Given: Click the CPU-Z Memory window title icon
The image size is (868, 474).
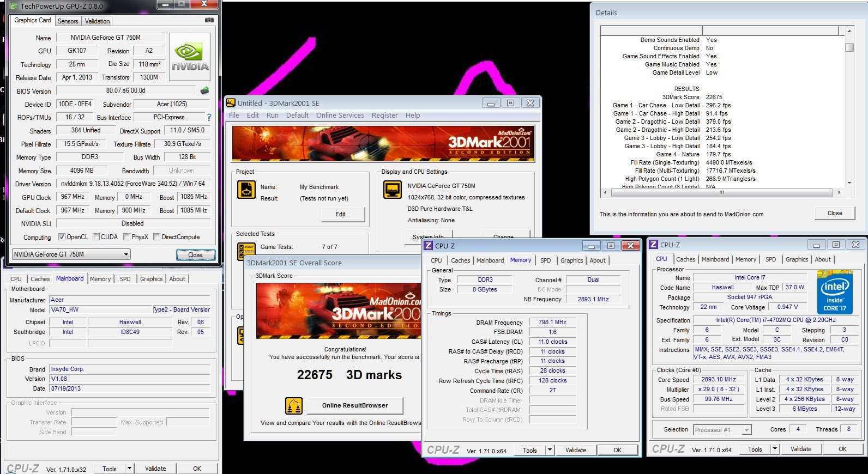Looking at the screenshot, I should tap(429, 246).
